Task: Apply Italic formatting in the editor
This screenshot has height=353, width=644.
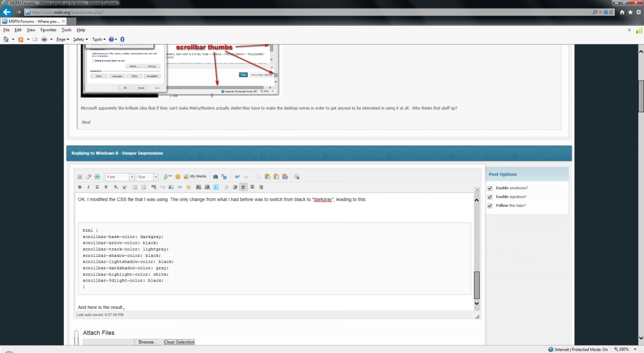Action: pos(89,187)
